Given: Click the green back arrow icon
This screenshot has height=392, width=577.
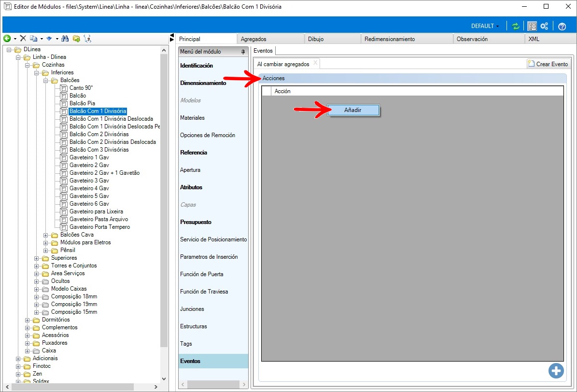Looking at the screenshot, I should (7, 38).
